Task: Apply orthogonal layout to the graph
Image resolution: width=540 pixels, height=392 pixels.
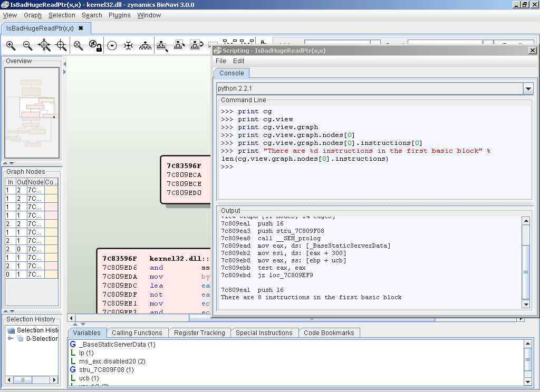Action: pos(129,45)
